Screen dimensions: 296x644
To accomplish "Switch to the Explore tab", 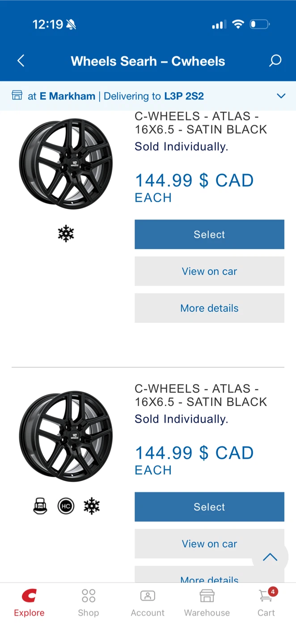I will pos(29,602).
